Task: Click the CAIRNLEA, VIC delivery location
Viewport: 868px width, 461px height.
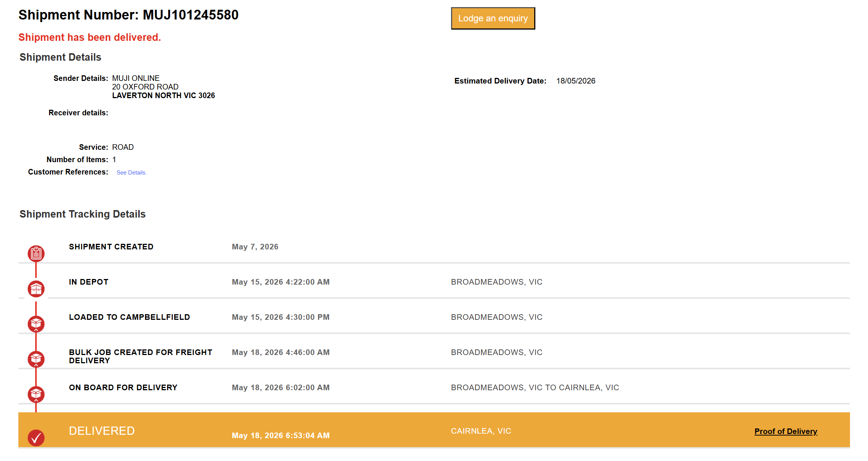Action: click(481, 431)
